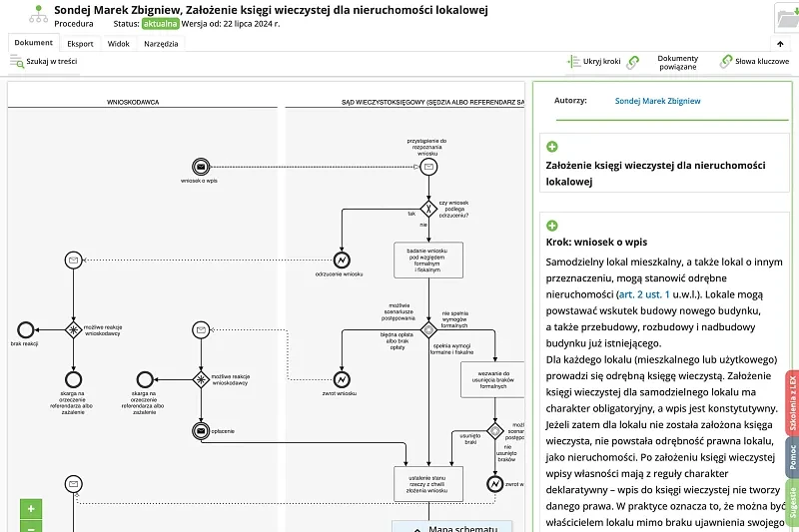Click the 'wezwanie do usunięcia braków formalnych' task box
This screenshot has height=532, width=799.
pos(492,379)
